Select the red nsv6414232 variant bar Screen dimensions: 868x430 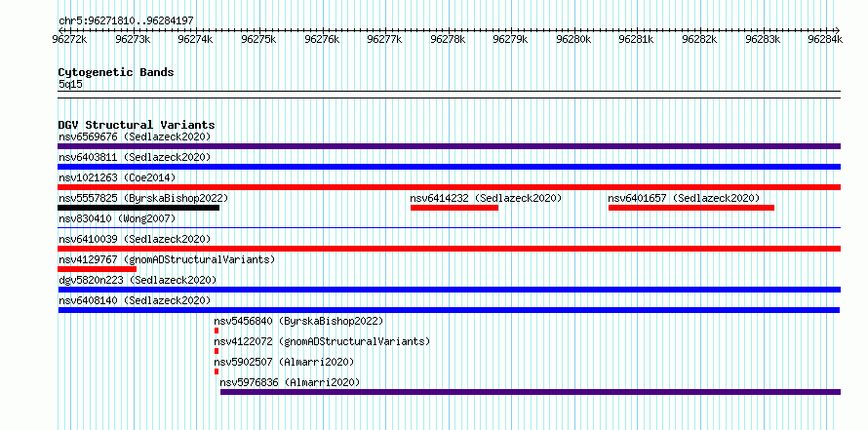click(x=454, y=208)
